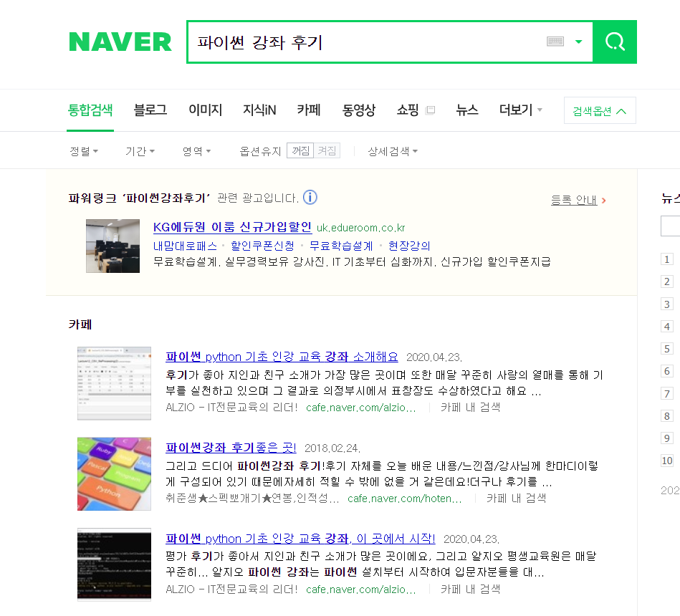Viewport: 680px width, 616px height.
Task: Open the 기간 period dropdown
Action: click(x=140, y=151)
